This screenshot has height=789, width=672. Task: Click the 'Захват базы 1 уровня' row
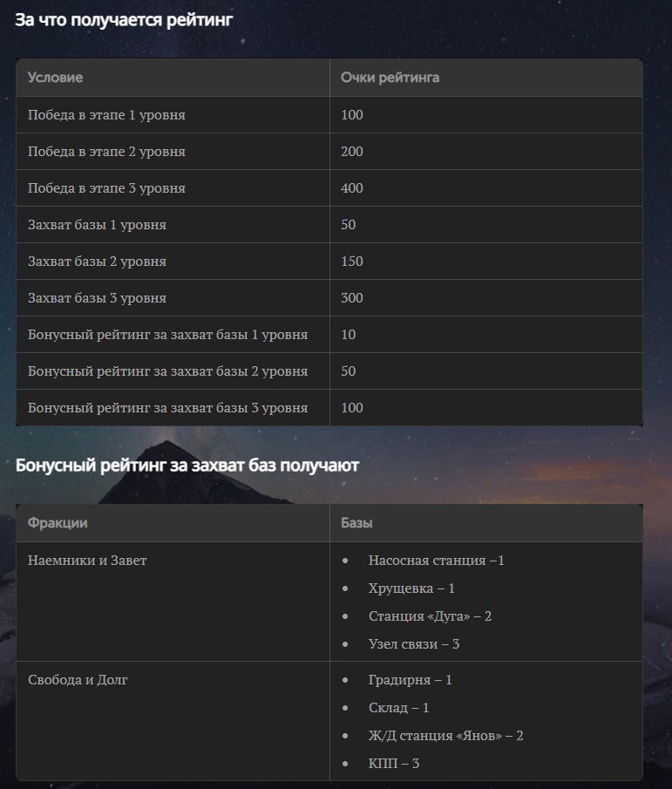click(329, 225)
